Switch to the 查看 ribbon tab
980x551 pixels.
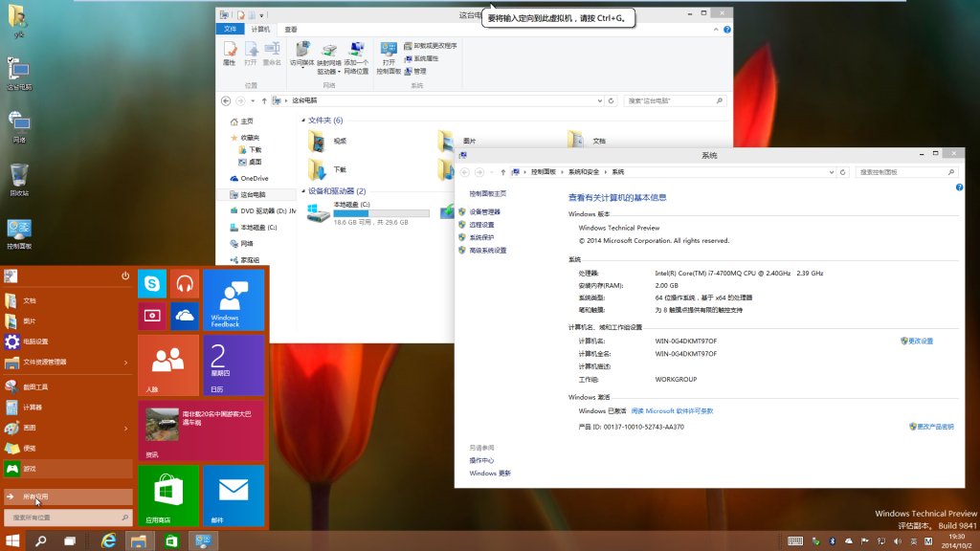click(x=291, y=30)
